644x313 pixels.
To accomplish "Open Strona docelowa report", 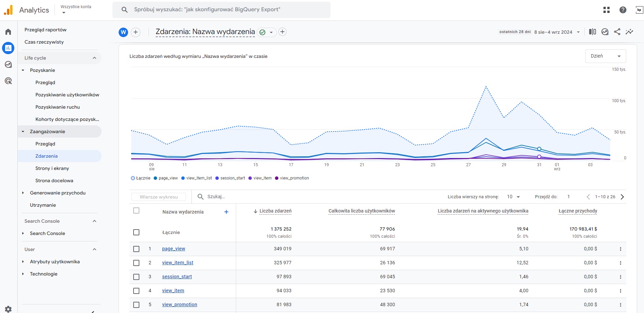I will (54, 181).
